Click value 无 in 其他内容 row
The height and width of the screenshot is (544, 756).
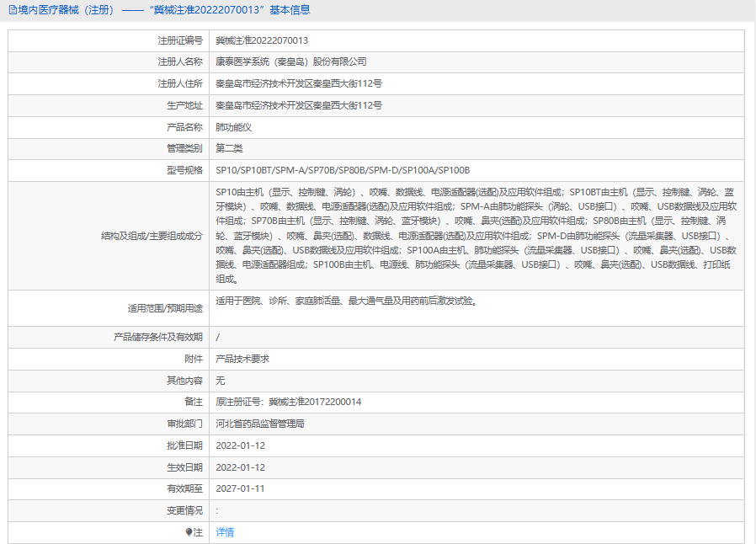(x=221, y=381)
